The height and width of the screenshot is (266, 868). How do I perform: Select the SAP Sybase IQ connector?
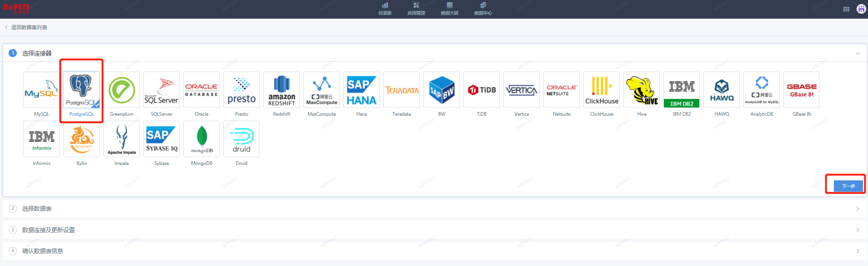(161, 139)
